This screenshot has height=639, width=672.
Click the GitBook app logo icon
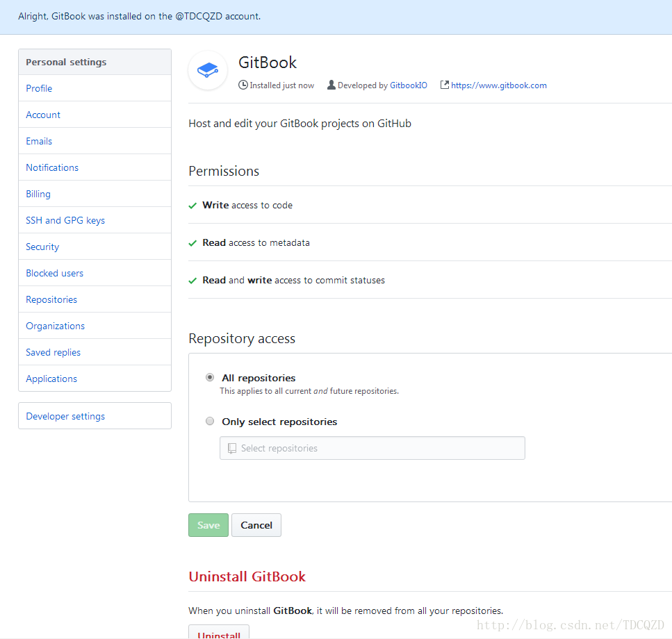point(208,70)
